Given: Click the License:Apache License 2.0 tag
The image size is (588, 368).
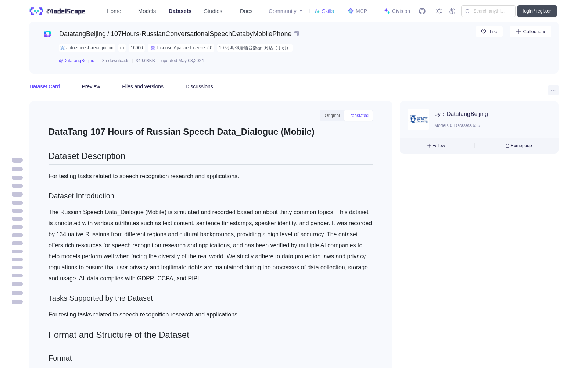Looking at the screenshot, I should coord(182,48).
